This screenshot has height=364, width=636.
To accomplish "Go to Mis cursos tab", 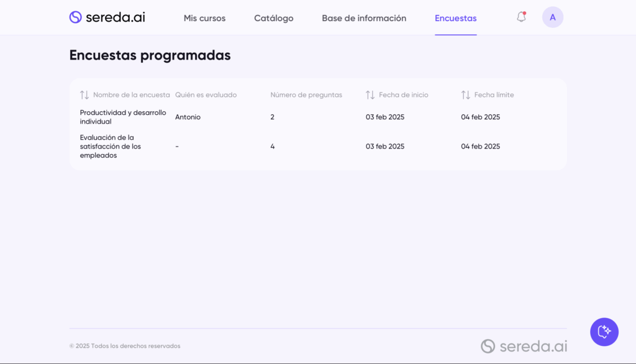I will pyautogui.click(x=204, y=18).
